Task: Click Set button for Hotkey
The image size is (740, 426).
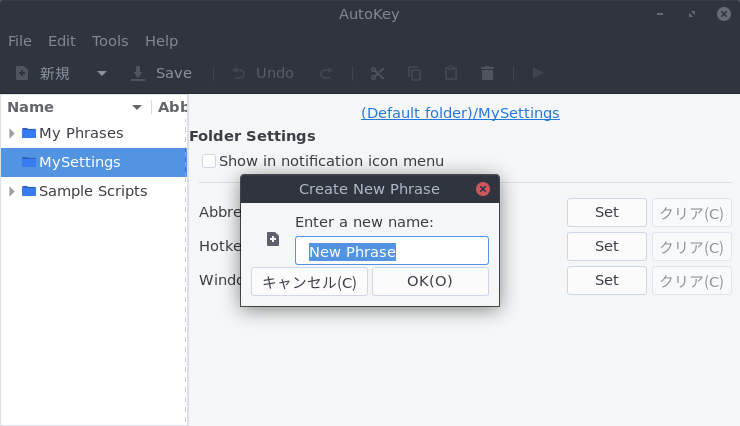Action: (x=606, y=246)
